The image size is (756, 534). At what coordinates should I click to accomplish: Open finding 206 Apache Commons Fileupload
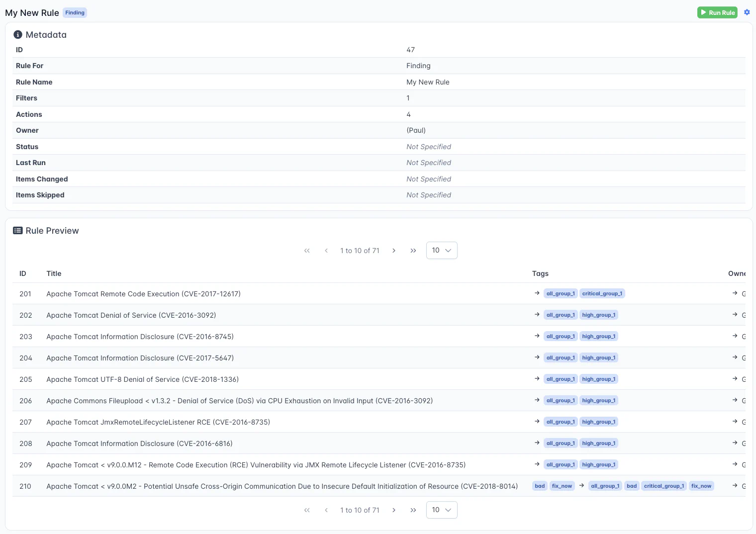tap(239, 401)
